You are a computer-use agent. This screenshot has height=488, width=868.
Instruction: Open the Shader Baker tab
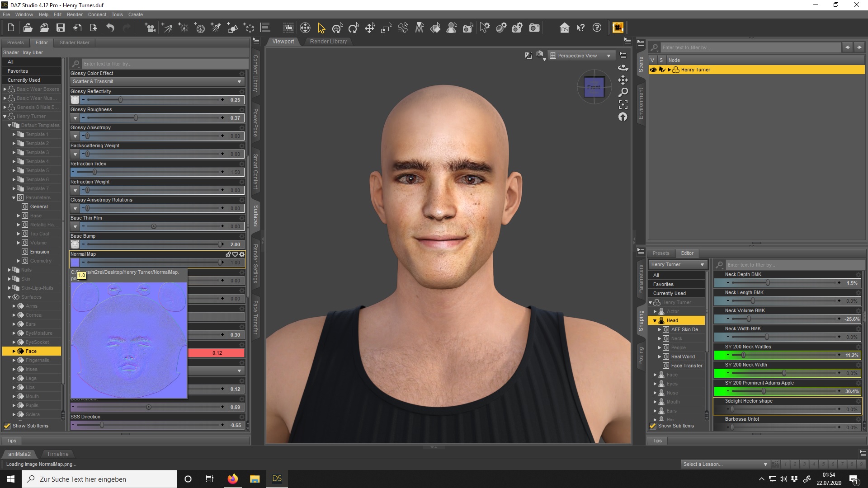[x=75, y=42]
